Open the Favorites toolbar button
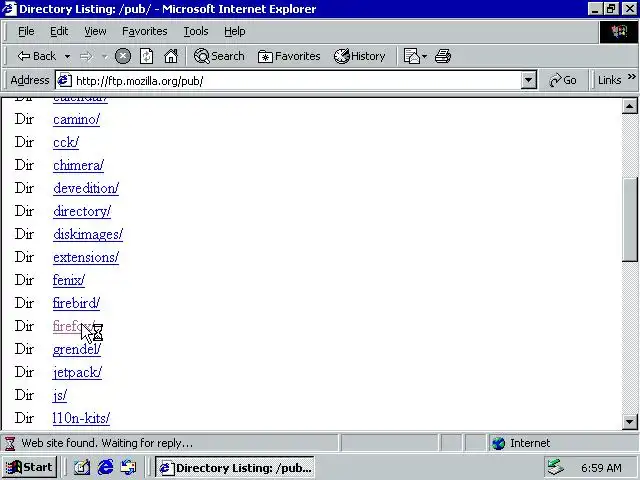This screenshot has width=640, height=480. 289,56
